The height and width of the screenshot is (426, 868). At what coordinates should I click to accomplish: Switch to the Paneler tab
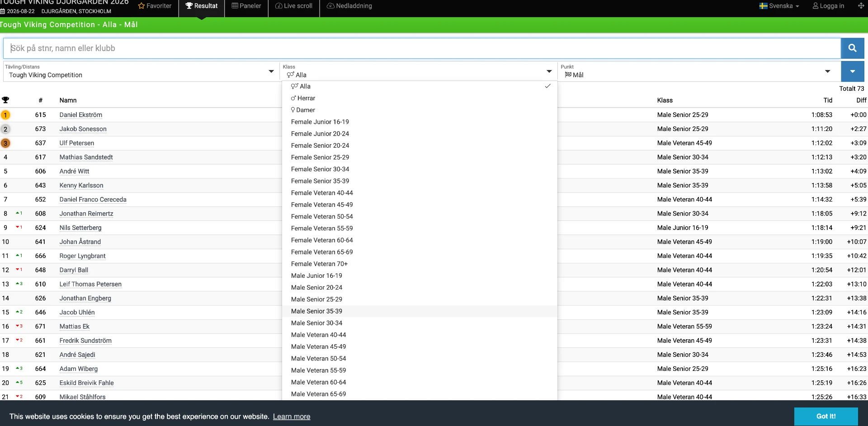246,6
